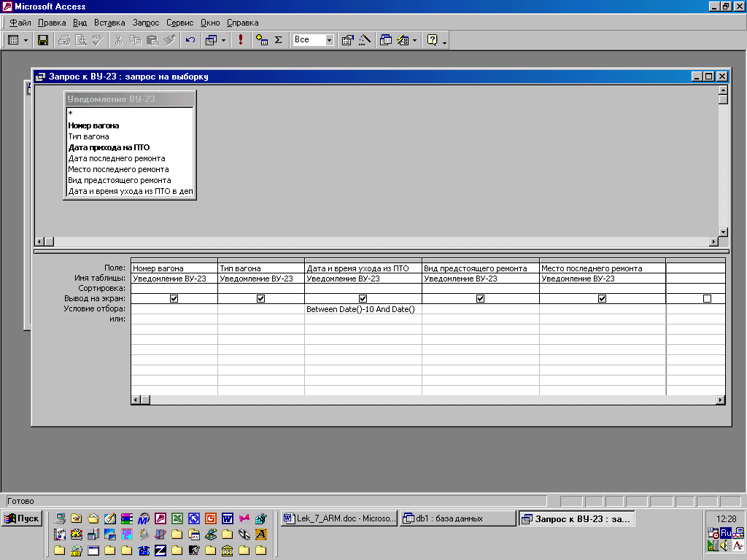Click the Print toolbar icon
The height and width of the screenshot is (560, 747).
64,41
